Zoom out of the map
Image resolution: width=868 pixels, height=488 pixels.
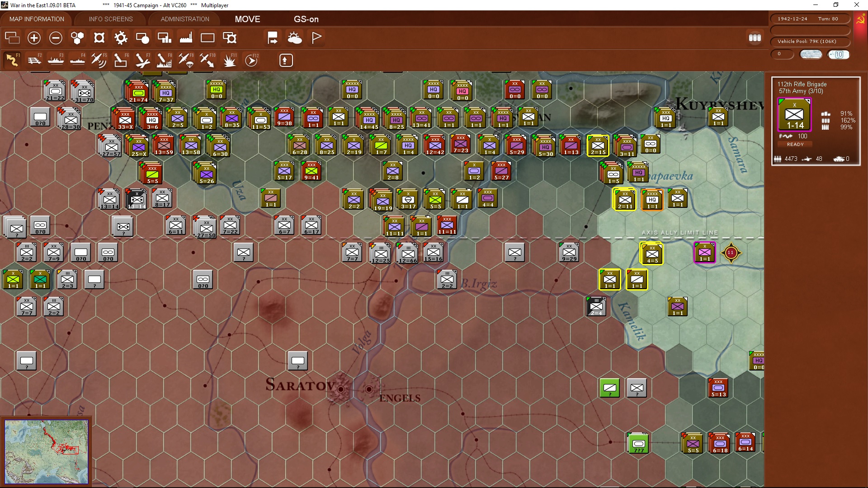(56, 38)
